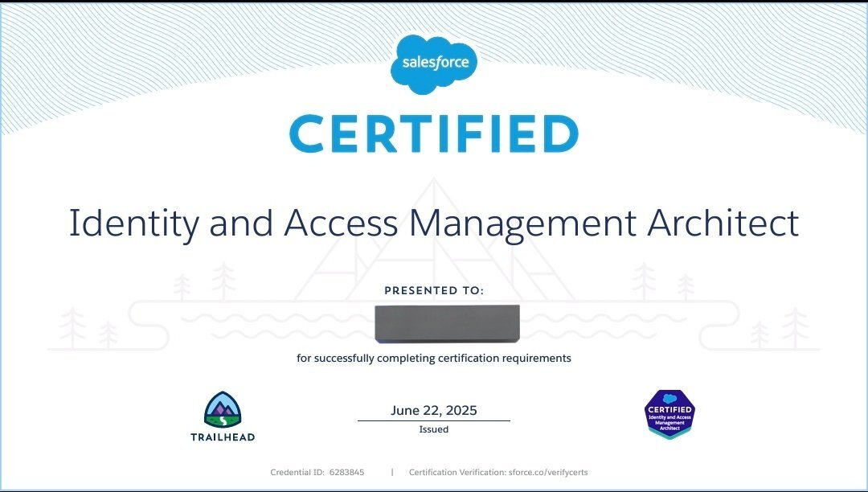Click the PRESENTED TO label
Viewport: 868px width, 492px height.
point(434,290)
